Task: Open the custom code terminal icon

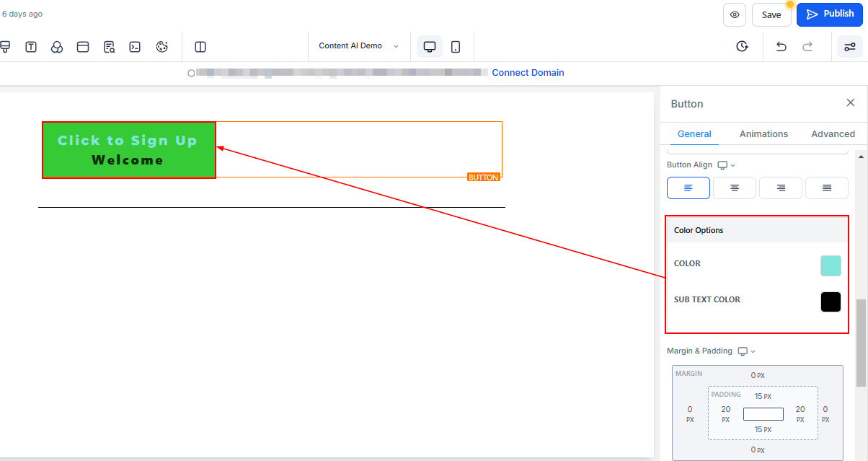Action: click(135, 47)
